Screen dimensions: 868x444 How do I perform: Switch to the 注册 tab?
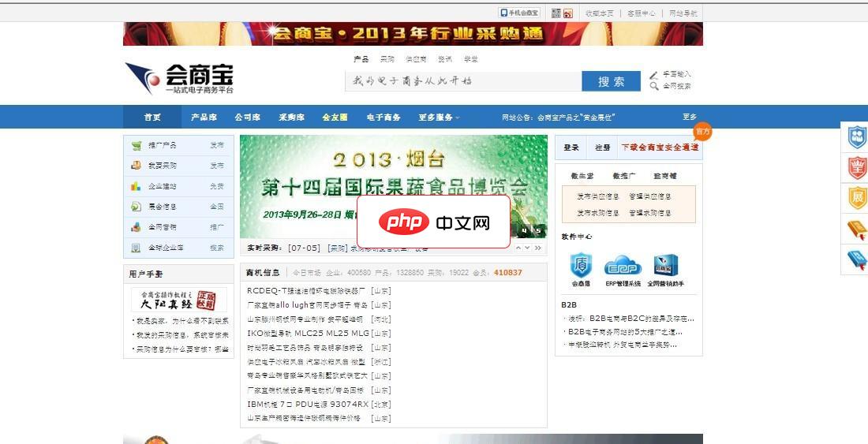pos(603,147)
